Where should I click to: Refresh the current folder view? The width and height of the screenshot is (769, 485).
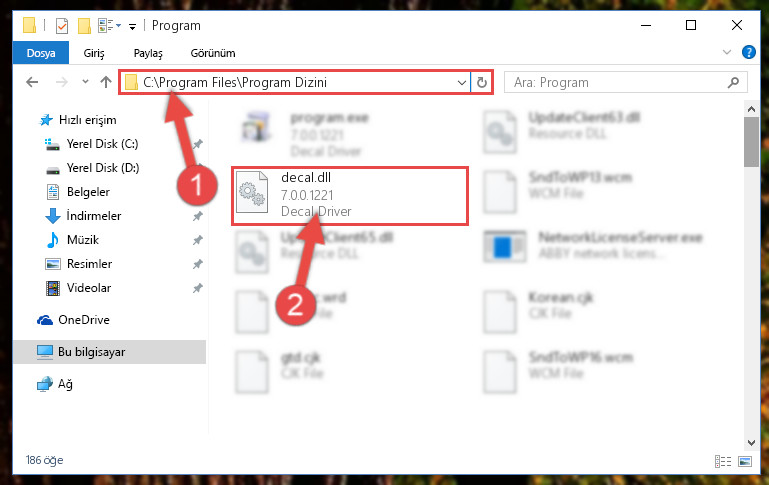point(482,82)
